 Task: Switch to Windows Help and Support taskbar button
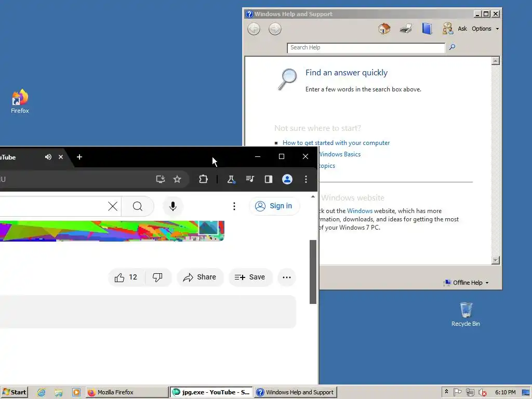pos(295,392)
